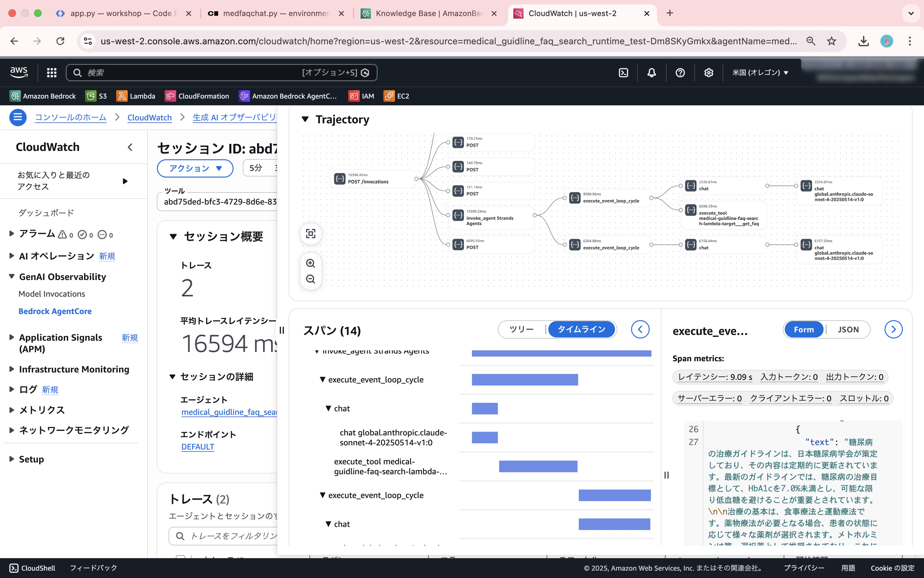The image size is (924, 578).
Task: Open the help question mark menu
Action: tap(680, 73)
